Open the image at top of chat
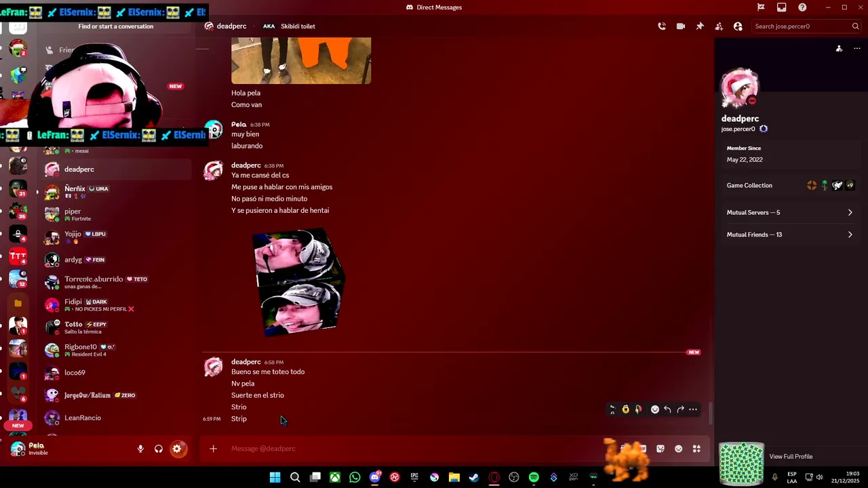 pyautogui.click(x=301, y=60)
